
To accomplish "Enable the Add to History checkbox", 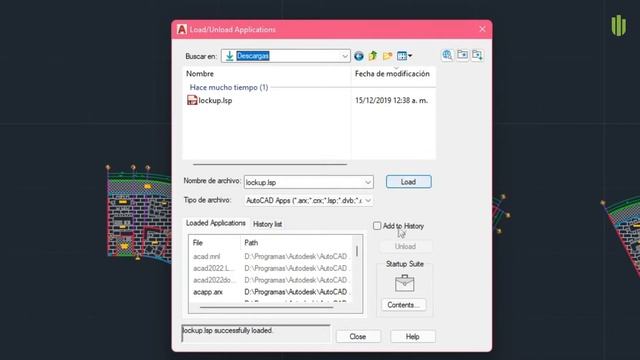I will pyautogui.click(x=377, y=226).
